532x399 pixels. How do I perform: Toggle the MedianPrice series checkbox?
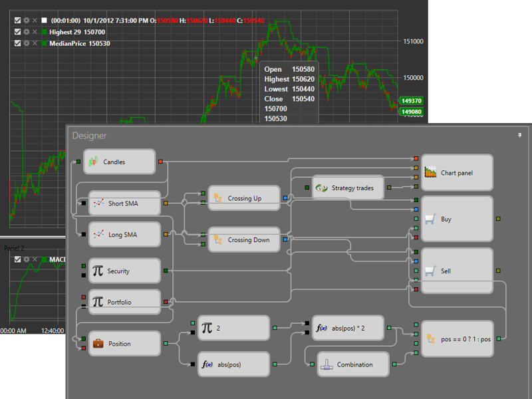click(x=18, y=43)
